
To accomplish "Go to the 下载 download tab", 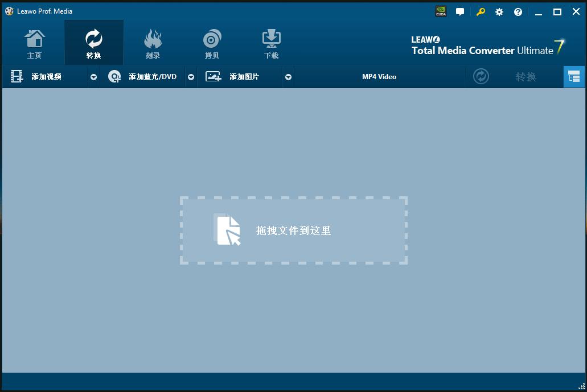I will [271, 44].
